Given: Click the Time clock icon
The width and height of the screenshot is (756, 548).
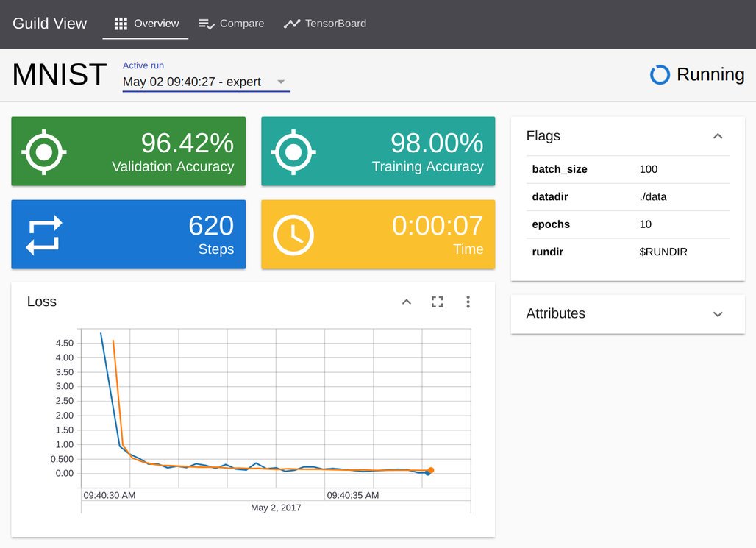Looking at the screenshot, I should (293, 235).
